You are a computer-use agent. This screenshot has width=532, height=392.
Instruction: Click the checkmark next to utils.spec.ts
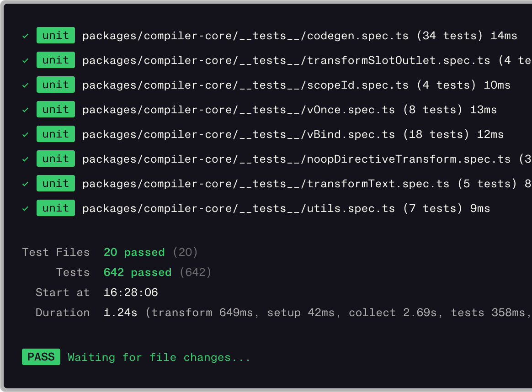[x=26, y=208]
